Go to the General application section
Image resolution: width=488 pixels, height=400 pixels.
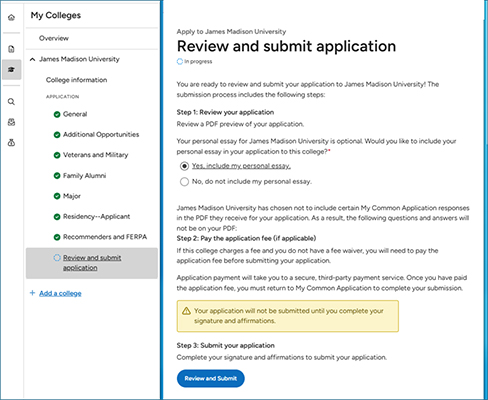75,114
